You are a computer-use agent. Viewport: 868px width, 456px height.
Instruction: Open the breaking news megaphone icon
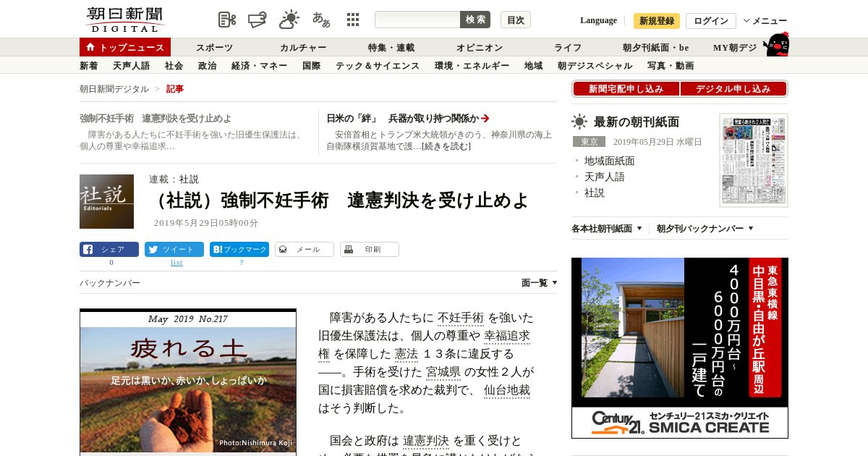pyautogui.click(x=258, y=20)
